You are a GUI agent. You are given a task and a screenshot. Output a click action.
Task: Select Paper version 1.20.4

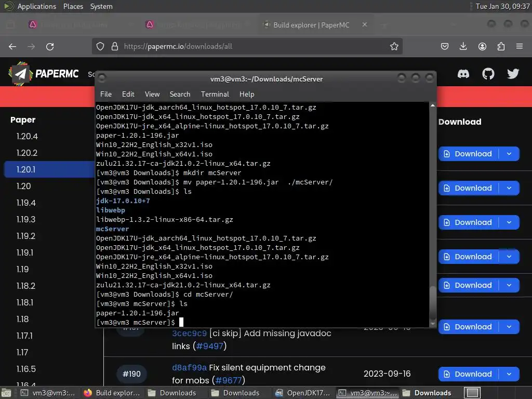tap(27, 137)
